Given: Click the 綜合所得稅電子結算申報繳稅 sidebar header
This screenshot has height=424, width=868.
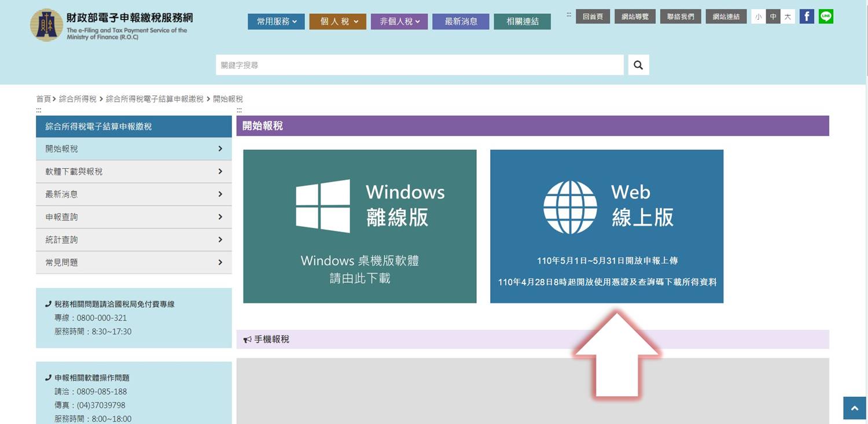Looking at the screenshot, I should [x=134, y=126].
